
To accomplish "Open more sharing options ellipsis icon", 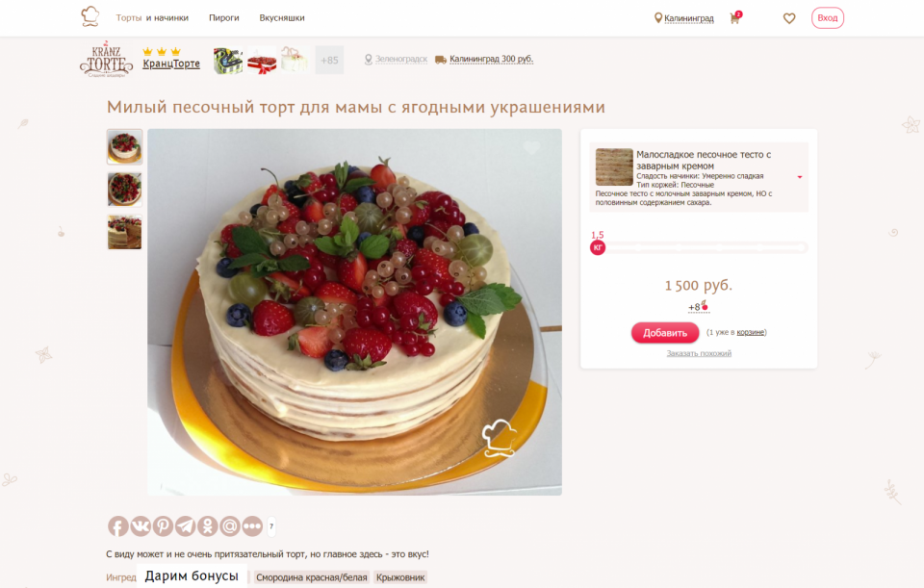I will pyautogui.click(x=252, y=526).
